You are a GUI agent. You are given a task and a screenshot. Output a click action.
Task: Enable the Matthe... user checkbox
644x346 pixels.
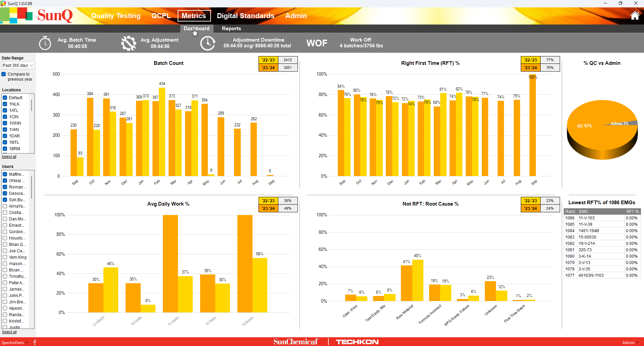pyautogui.click(x=5, y=174)
